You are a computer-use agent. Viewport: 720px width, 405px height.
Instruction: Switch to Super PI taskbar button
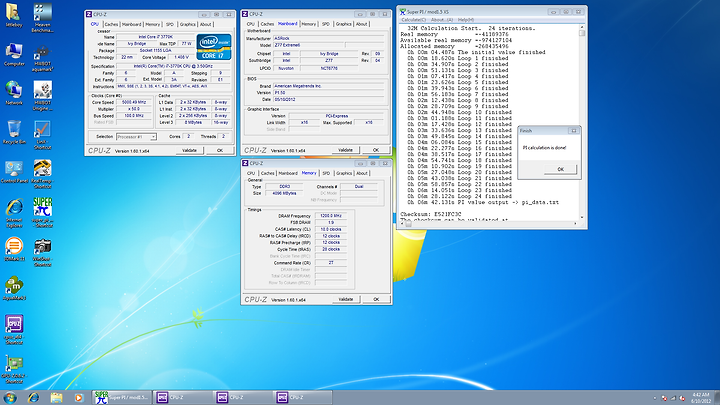[x=122, y=397]
